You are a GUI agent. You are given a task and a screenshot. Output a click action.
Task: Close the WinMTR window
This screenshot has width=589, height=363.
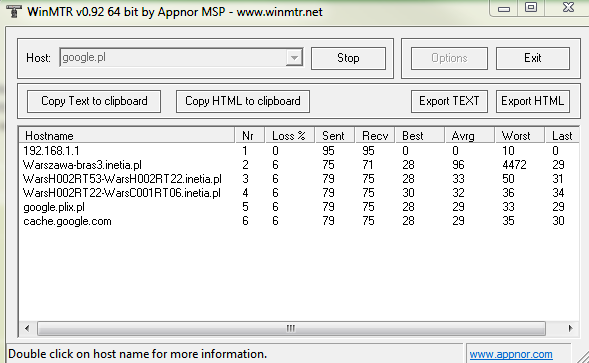(568, 7)
